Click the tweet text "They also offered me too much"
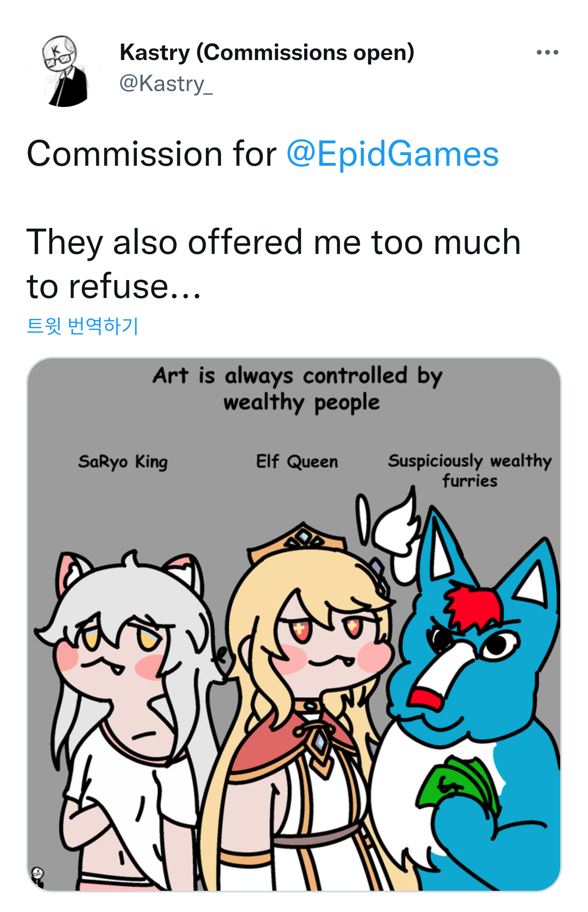588x912 pixels. pyautogui.click(x=274, y=242)
